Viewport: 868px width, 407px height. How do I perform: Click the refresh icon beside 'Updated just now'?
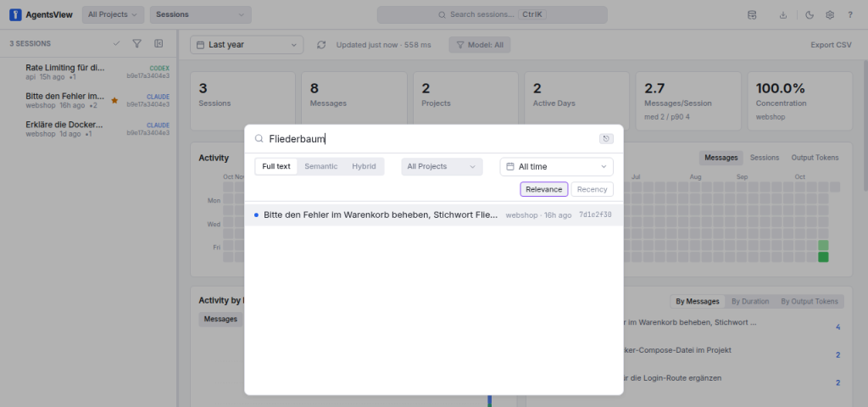[321, 45]
